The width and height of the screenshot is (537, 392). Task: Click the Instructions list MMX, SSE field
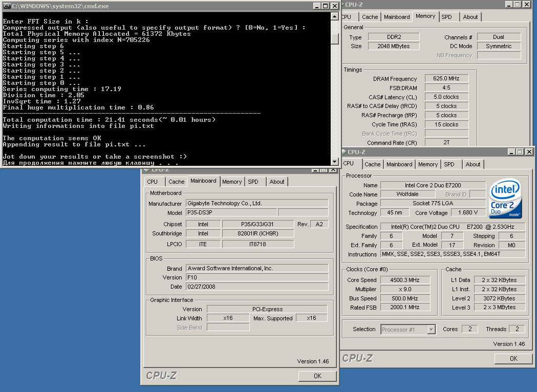click(453, 254)
